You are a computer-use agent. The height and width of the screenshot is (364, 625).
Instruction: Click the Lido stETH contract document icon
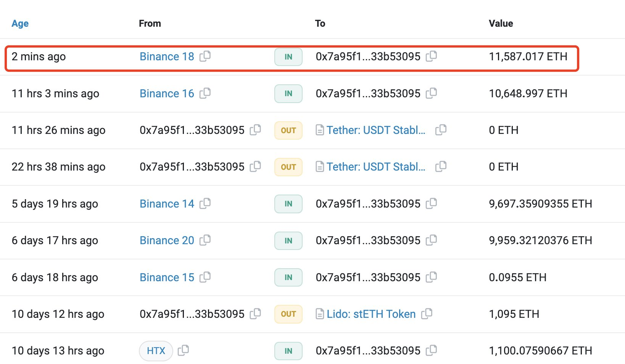320,314
